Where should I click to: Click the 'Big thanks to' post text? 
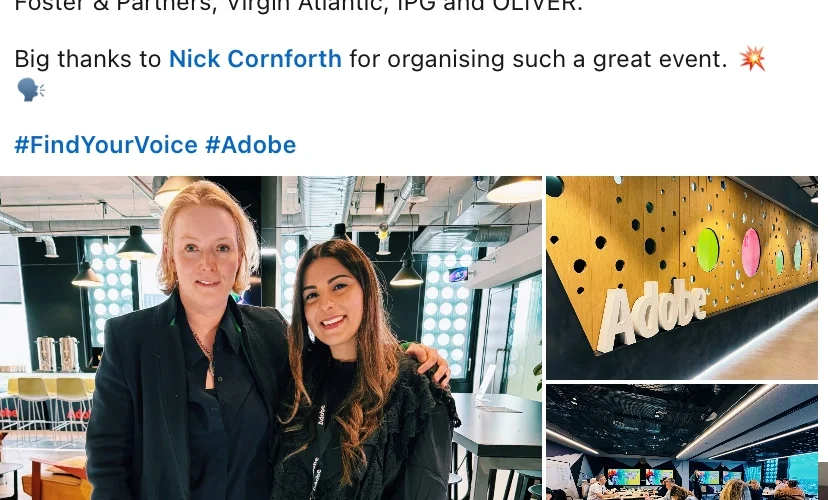[88, 59]
